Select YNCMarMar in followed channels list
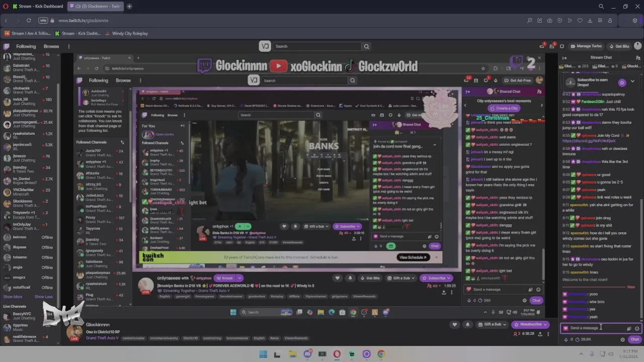The image size is (644, 362). pos(30,192)
